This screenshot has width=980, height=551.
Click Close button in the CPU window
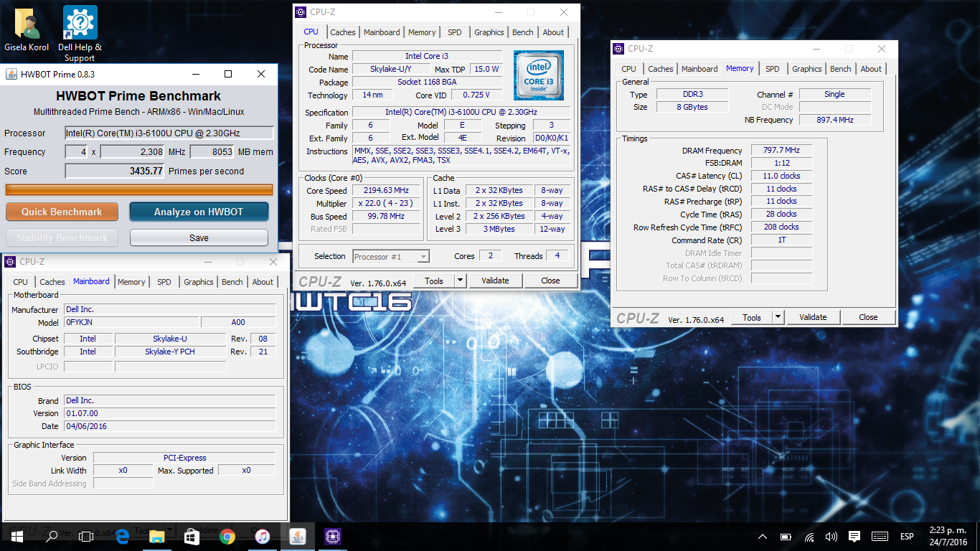coord(550,281)
